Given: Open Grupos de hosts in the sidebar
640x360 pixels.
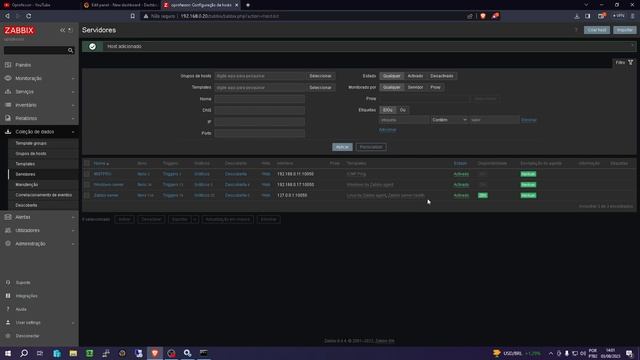Looking at the screenshot, I should pyautogui.click(x=31, y=153).
